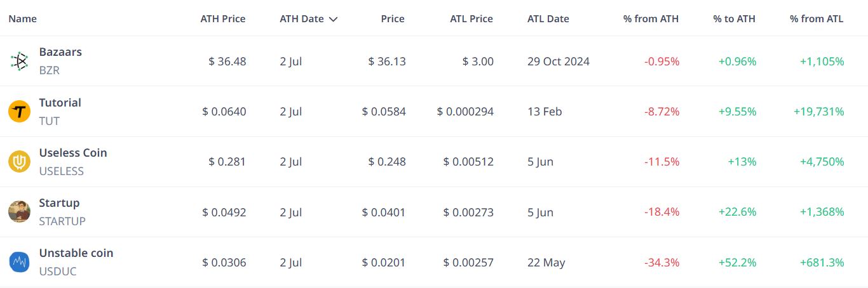This screenshot has height=288, width=868.
Task: Sort by ATH Price column header
Action: click(x=223, y=19)
